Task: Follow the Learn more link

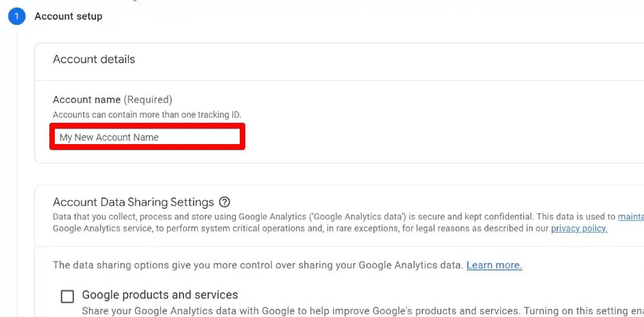Action: [494, 265]
